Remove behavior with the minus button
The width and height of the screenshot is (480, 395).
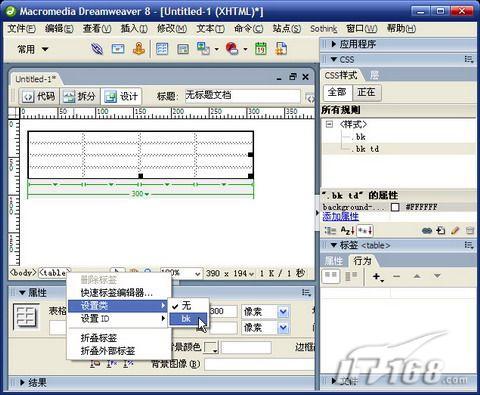396,276
